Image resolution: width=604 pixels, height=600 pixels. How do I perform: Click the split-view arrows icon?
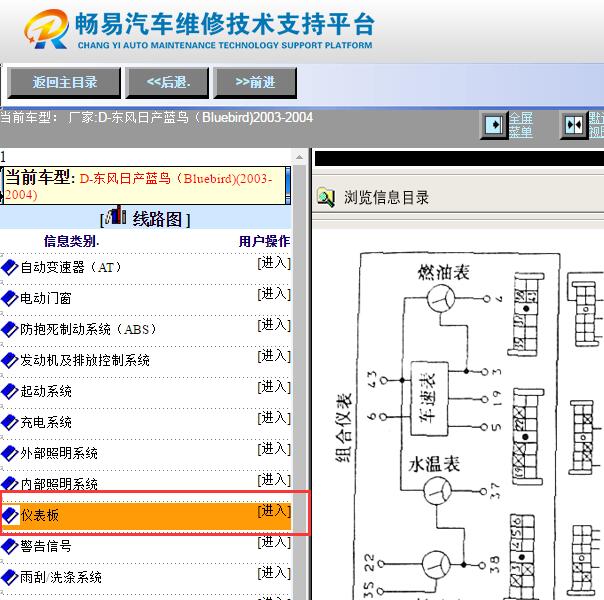click(574, 125)
